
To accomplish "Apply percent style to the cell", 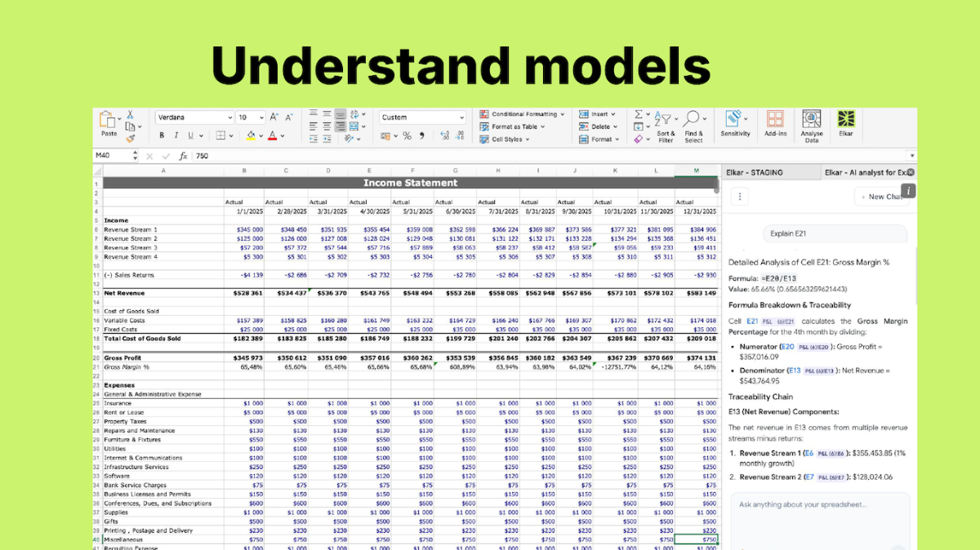I will pos(407,136).
